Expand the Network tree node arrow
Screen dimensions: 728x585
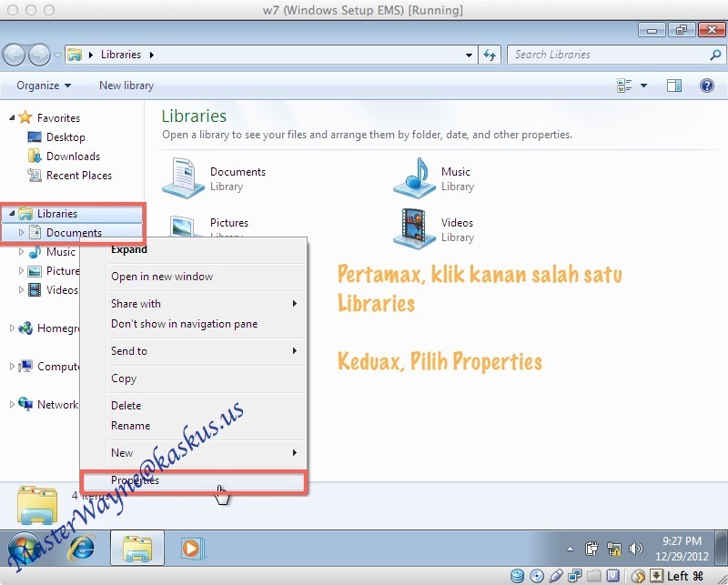12,404
